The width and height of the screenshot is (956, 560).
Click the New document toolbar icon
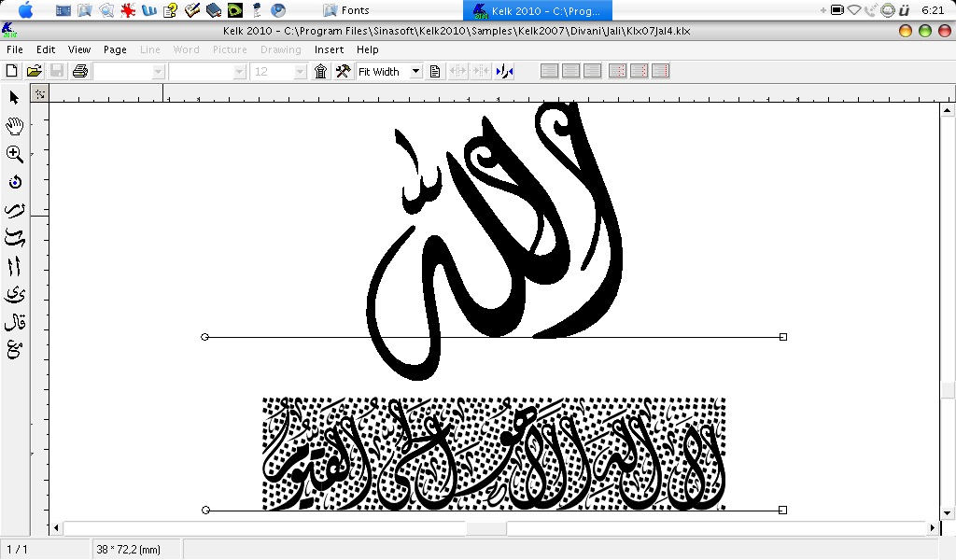tap(11, 71)
